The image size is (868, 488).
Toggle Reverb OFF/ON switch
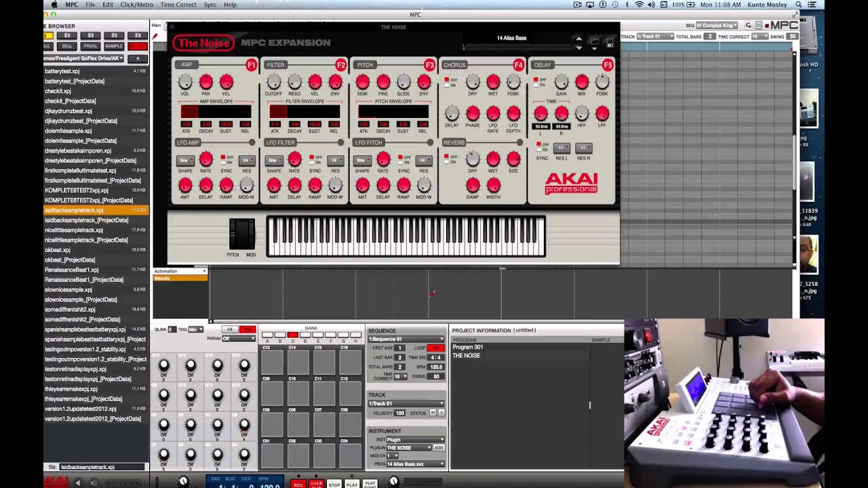(x=446, y=159)
